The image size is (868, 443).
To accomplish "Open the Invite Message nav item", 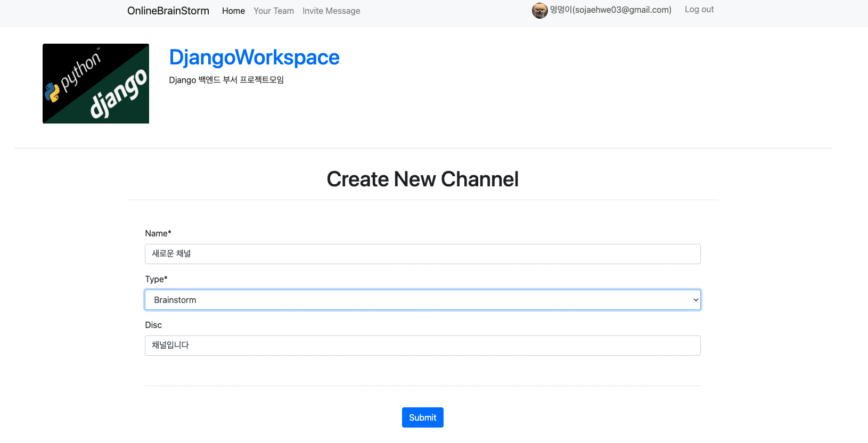I will pos(331,11).
